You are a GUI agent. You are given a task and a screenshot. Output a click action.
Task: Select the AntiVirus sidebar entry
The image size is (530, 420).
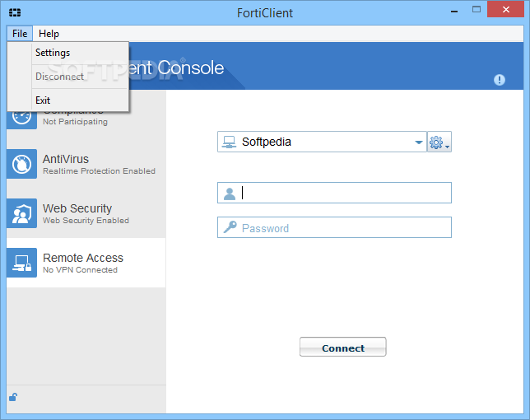pyautogui.click(x=86, y=164)
